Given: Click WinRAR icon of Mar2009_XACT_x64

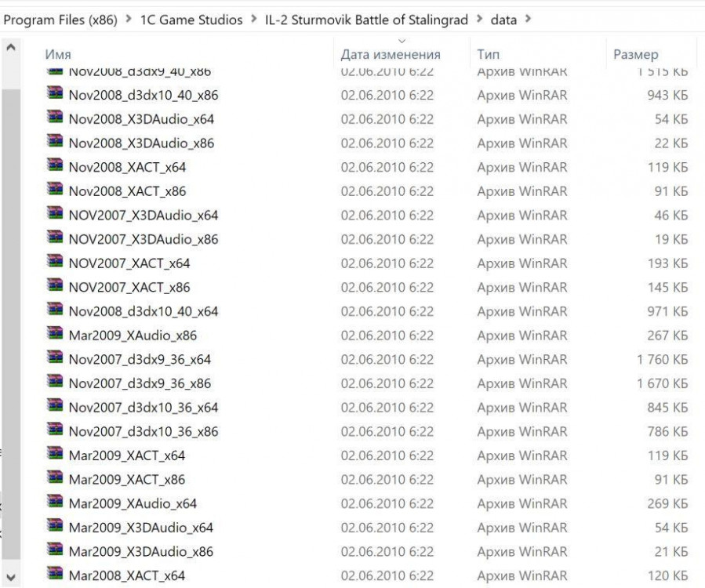Looking at the screenshot, I should [x=55, y=453].
